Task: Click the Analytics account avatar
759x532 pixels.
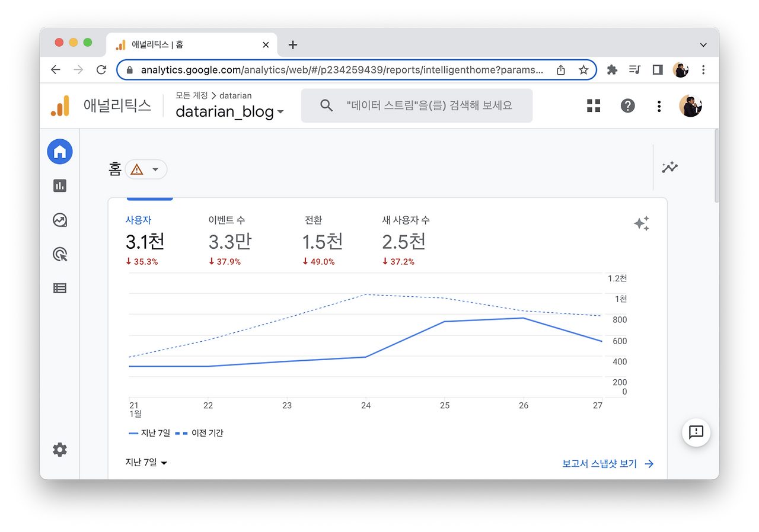Action: pos(690,105)
